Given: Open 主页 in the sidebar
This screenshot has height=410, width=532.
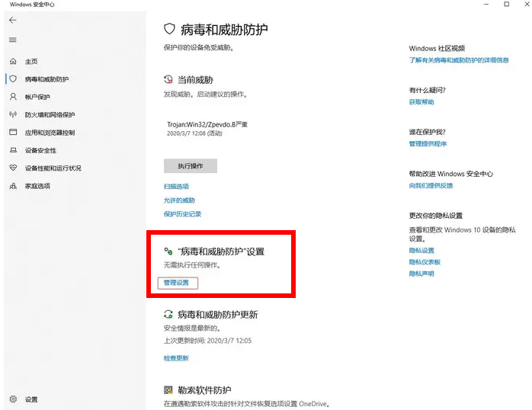Looking at the screenshot, I should pyautogui.click(x=31, y=62).
